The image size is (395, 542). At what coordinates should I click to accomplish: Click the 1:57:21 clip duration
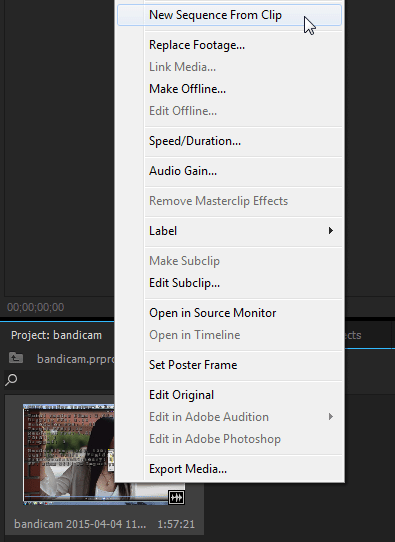176,524
